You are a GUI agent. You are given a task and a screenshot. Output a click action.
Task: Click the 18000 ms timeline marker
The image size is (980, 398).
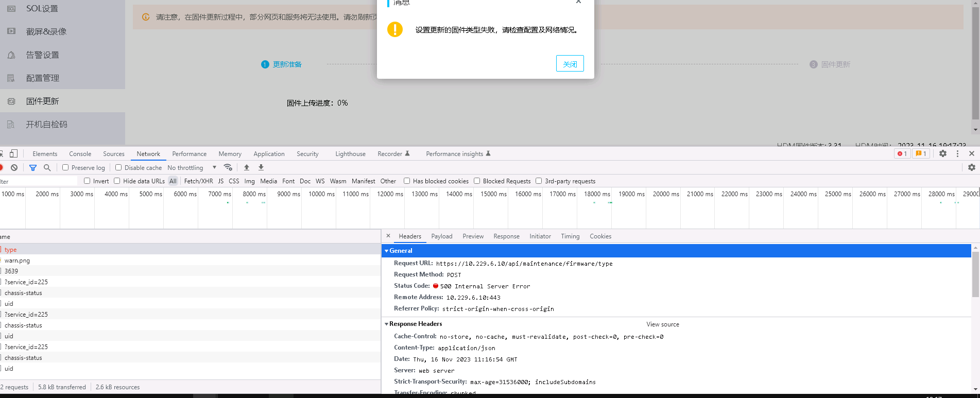(x=597, y=194)
